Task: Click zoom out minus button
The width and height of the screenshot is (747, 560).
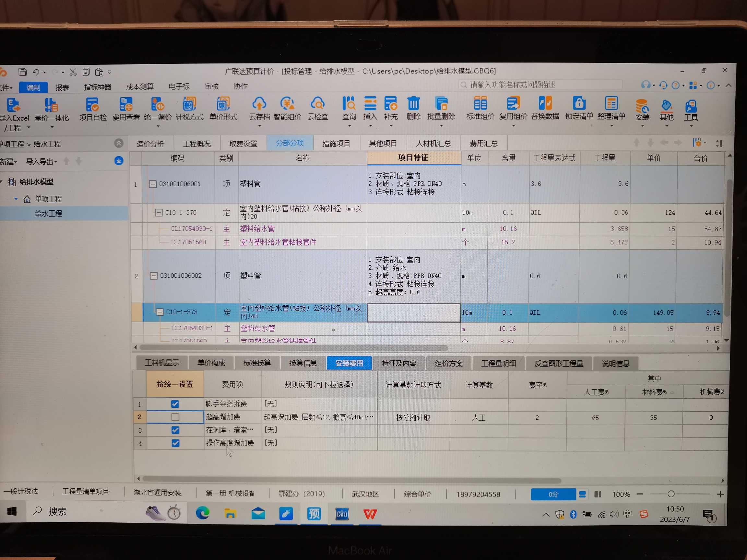Action: pos(640,494)
